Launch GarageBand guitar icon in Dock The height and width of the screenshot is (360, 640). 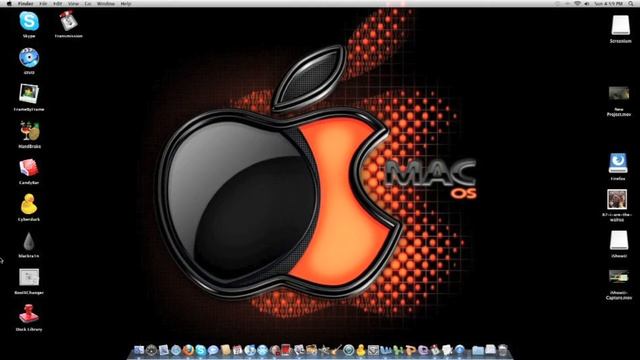[x=336, y=349]
